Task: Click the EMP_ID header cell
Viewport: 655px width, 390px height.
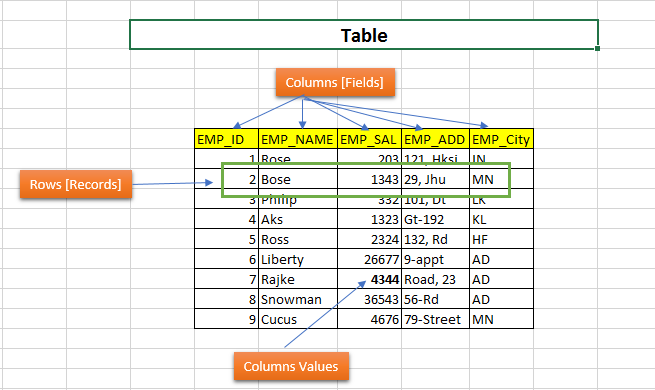Action: pos(226,139)
